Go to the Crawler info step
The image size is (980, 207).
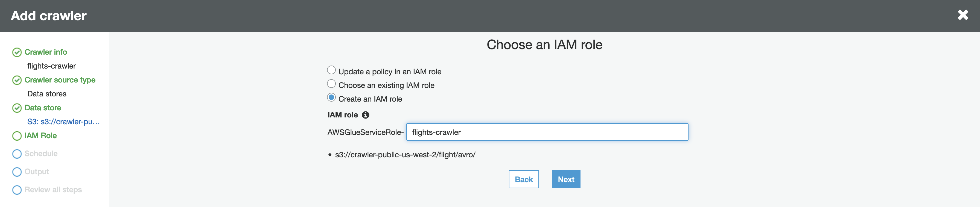pos(46,52)
